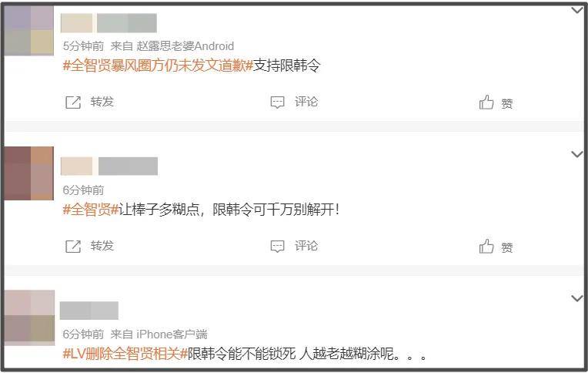The width and height of the screenshot is (588, 373).
Task: Click the 5分钟前 timestamp
Action: click(x=83, y=46)
